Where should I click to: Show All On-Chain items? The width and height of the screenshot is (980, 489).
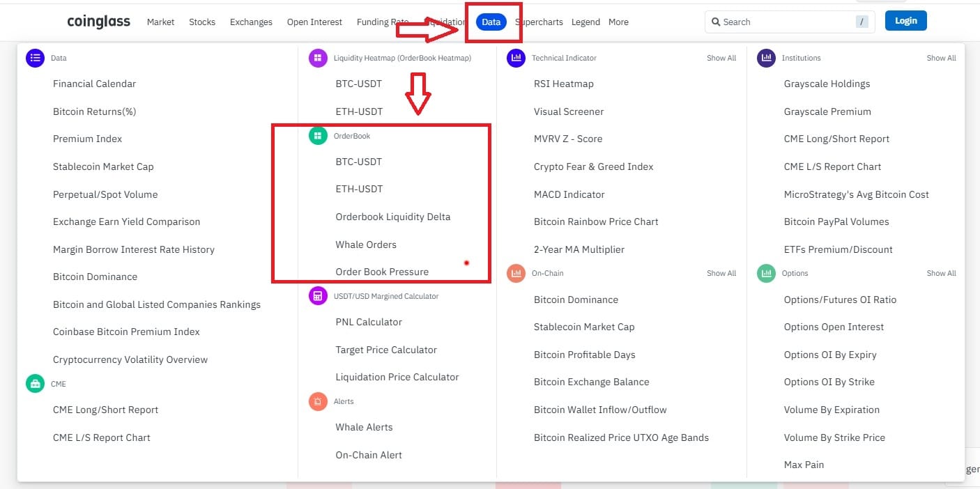[721, 273]
